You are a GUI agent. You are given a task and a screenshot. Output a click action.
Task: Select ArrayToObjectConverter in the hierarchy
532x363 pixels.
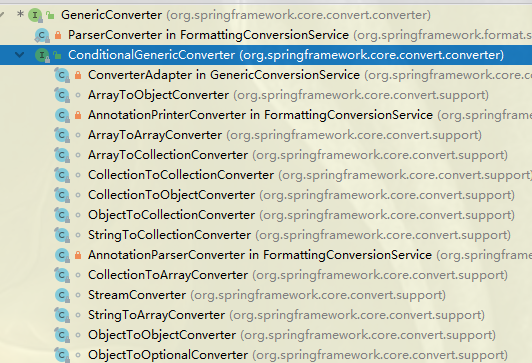158,95
